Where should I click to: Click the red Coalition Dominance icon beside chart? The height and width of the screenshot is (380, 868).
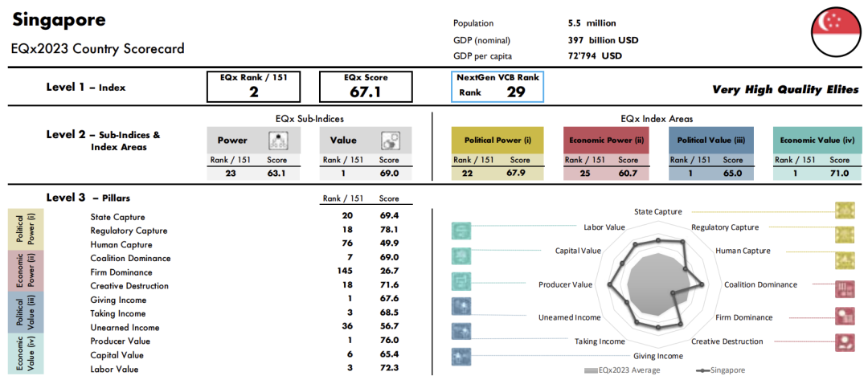[x=845, y=288]
